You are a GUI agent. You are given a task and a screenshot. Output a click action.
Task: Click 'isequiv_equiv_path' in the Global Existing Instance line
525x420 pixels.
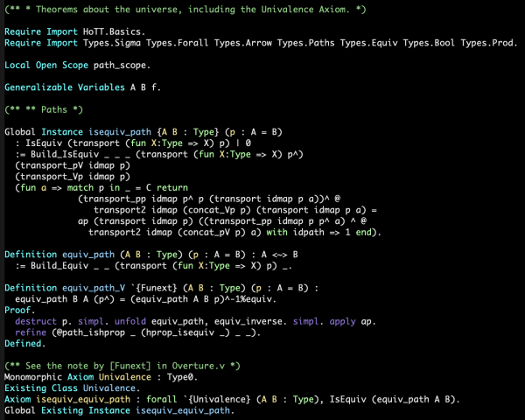(183, 410)
